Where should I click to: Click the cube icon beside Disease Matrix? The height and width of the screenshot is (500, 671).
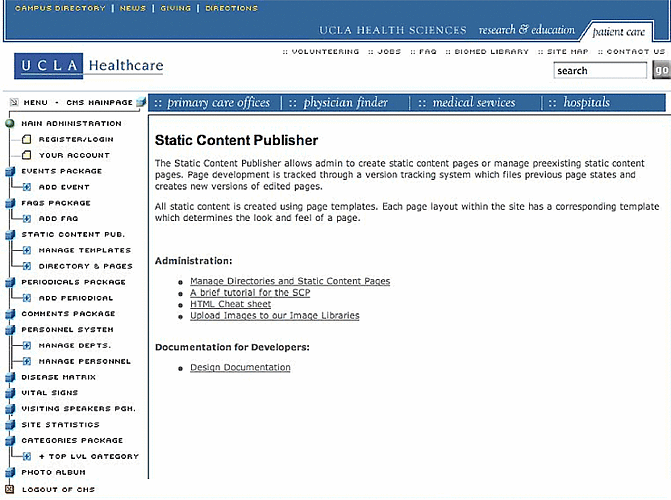click(x=10, y=377)
